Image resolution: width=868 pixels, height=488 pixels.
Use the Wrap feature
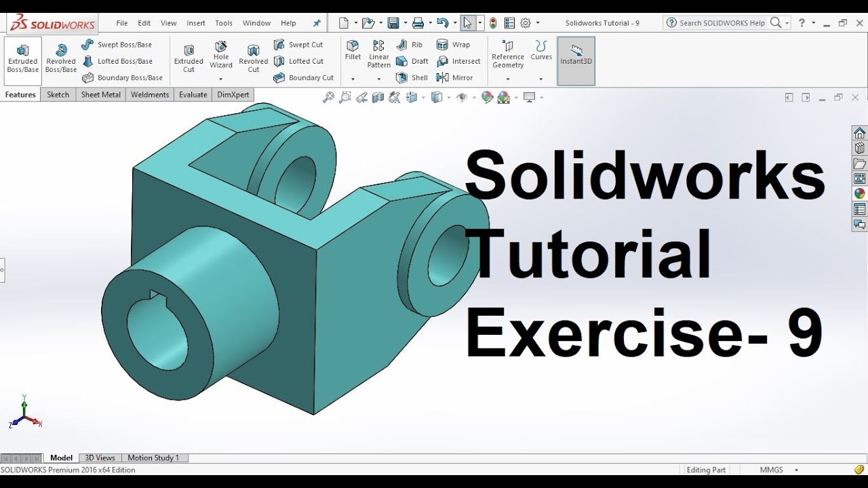(454, 45)
